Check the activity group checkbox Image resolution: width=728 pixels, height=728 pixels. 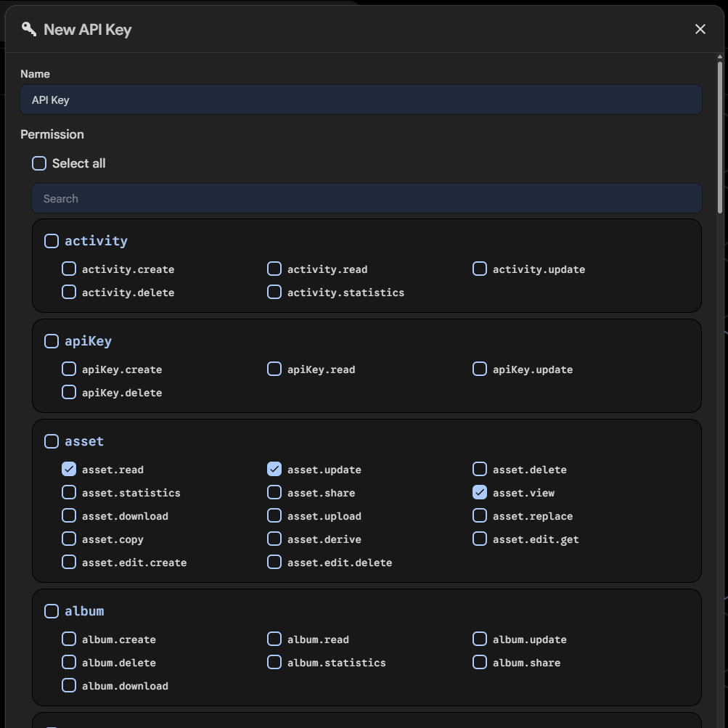[x=52, y=241]
